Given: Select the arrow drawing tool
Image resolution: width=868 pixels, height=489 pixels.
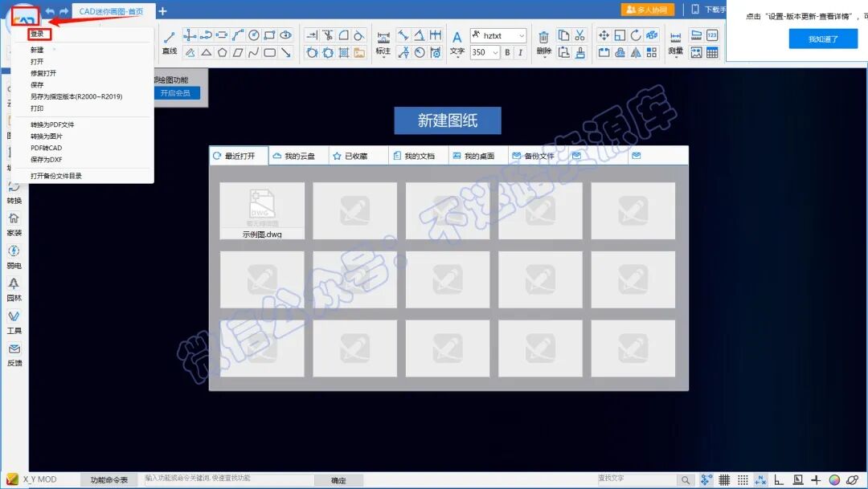Looking at the screenshot, I should (285, 52).
